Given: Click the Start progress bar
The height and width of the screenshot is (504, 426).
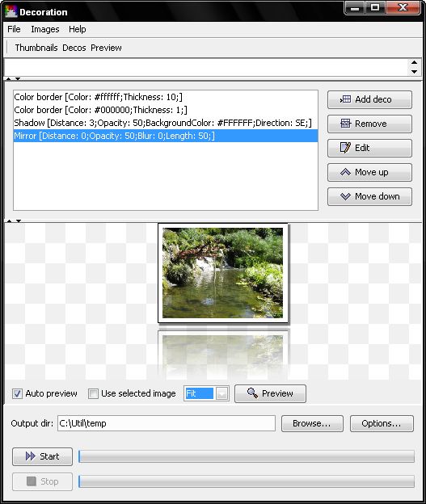Looking at the screenshot, I should (x=247, y=456).
